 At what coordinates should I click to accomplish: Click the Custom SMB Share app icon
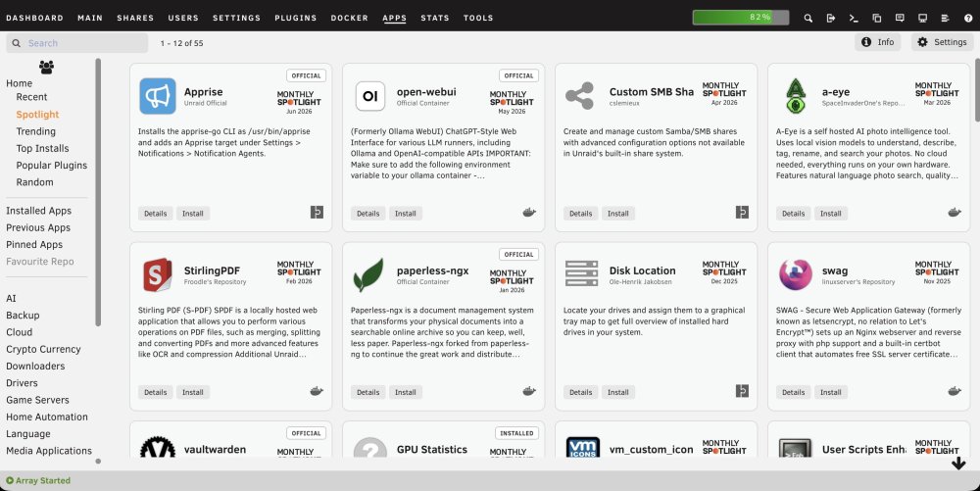pos(579,96)
